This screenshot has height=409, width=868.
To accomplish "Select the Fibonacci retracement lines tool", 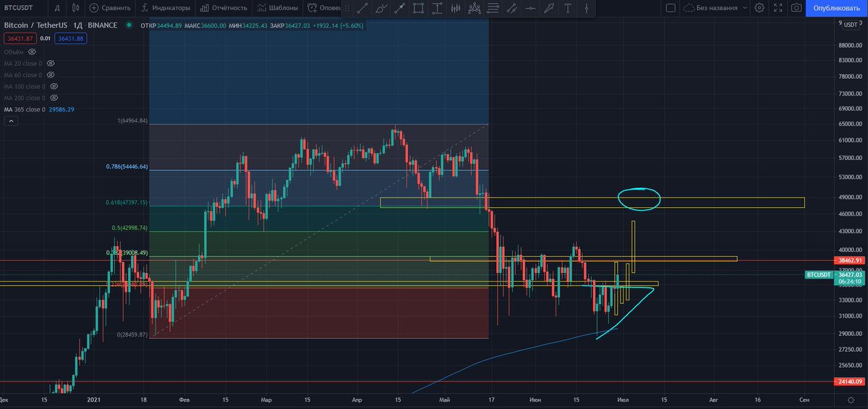I will tap(493, 9).
